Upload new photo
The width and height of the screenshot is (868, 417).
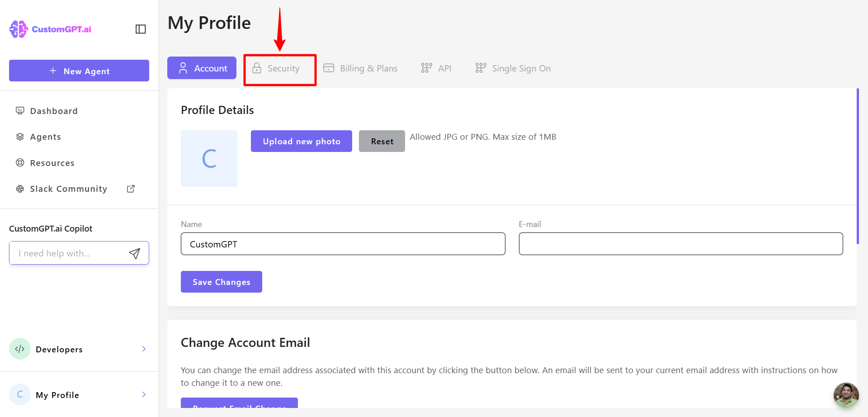302,141
